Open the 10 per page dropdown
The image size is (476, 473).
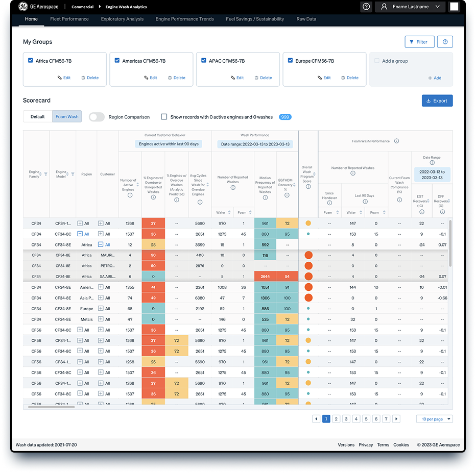point(434,419)
